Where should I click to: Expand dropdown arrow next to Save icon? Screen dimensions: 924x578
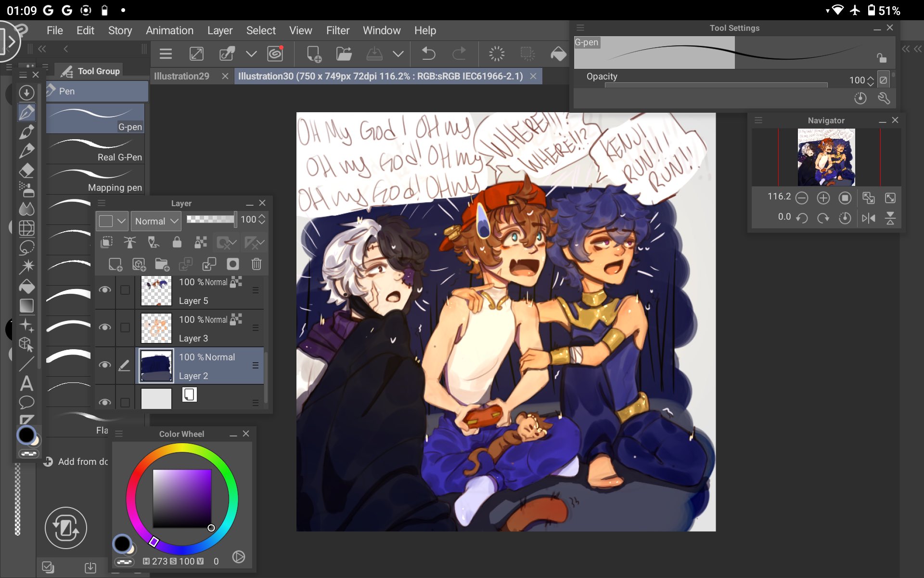pos(398,53)
